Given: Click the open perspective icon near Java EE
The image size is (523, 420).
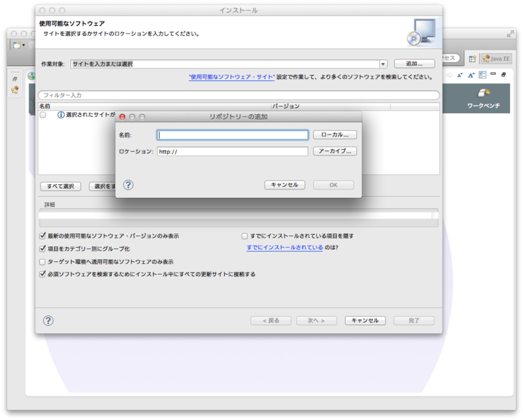Looking at the screenshot, I should point(472,58).
